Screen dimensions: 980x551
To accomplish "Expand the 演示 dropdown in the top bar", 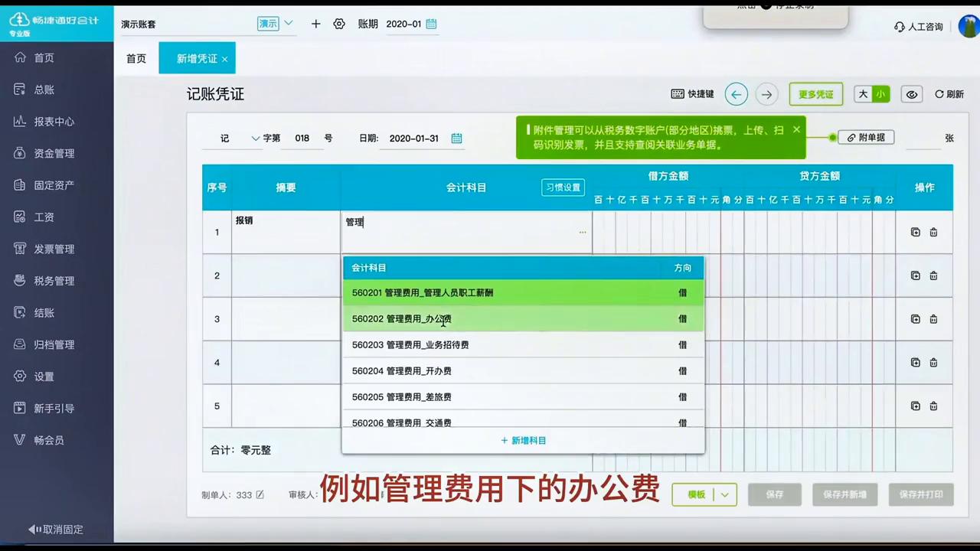I will 287,24.
